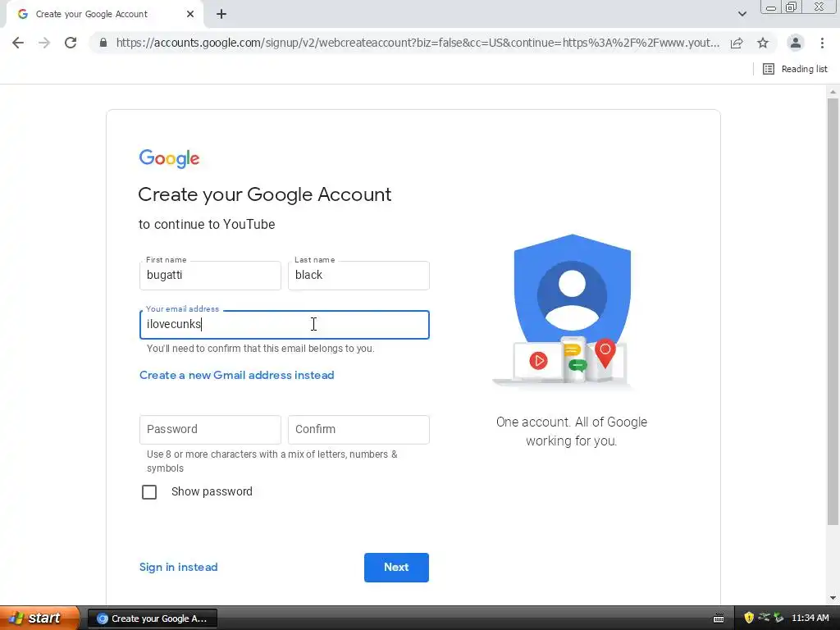Click the second tray icon left of the clock
This screenshot has width=840, height=630.
[764, 618]
